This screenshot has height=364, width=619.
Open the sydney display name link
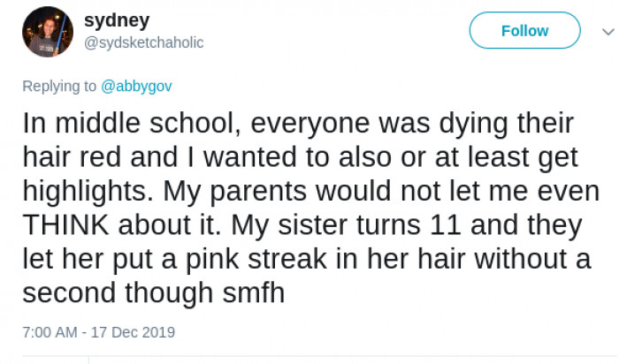117,20
